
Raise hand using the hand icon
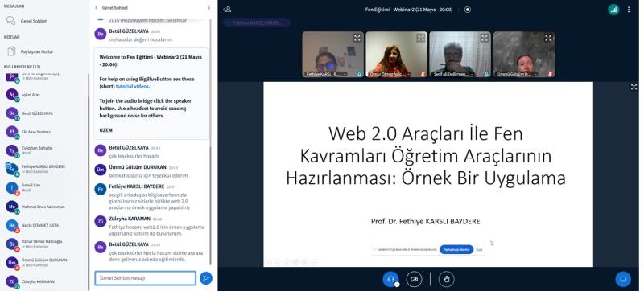[x=447, y=279]
